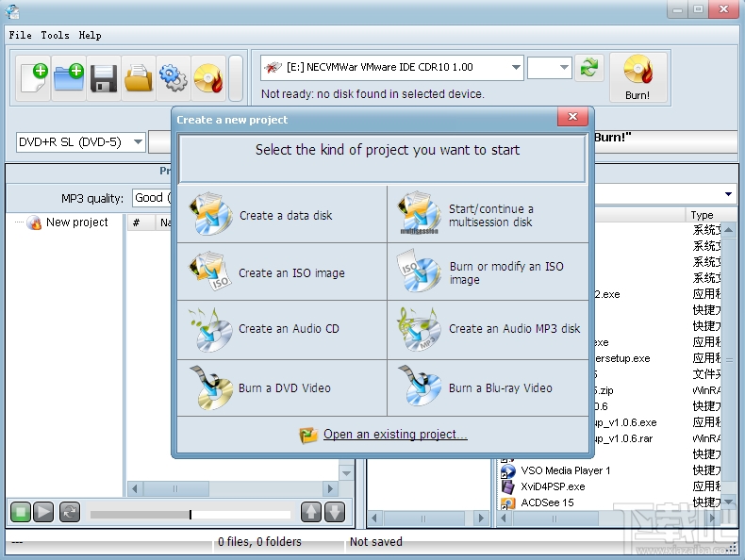The image size is (745, 560).
Task: Click the save project floppy icon
Action: click(104, 78)
